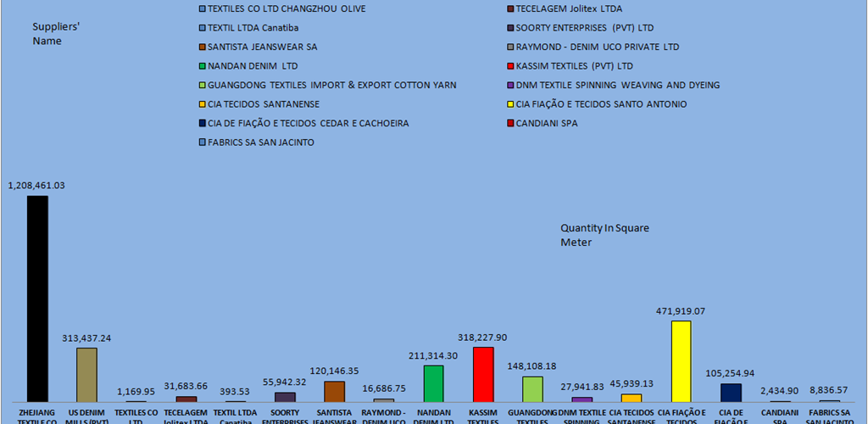Viewport: 868px width, 424px height.
Task: Click the ZHEJIANG TEXTILE CO axis label
Action: (37, 417)
